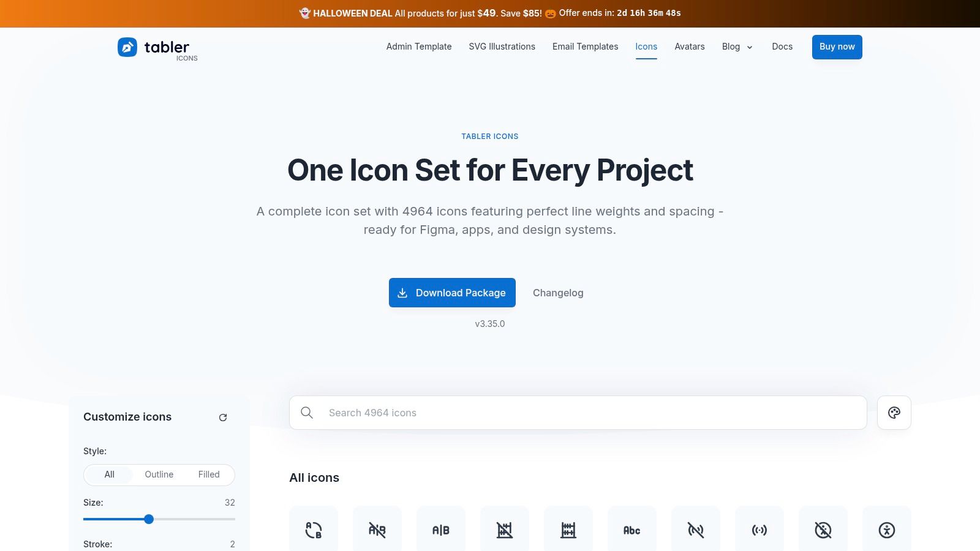Expand the Blog dropdown menu
This screenshot has height=551, width=980.
pos(737,47)
